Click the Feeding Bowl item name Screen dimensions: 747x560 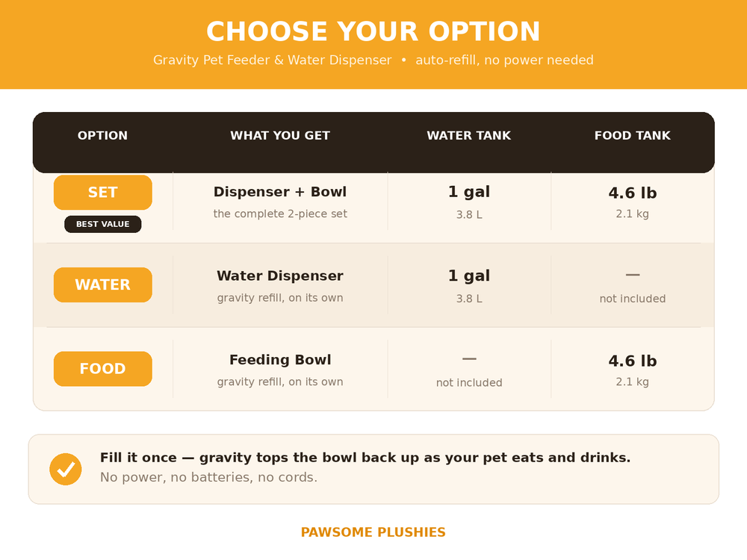[280, 360]
